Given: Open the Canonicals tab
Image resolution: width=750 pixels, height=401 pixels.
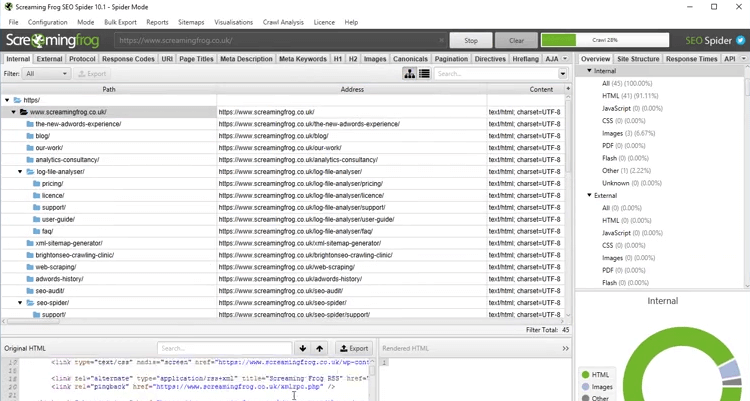Looking at the screenshot, I should 410,59.
